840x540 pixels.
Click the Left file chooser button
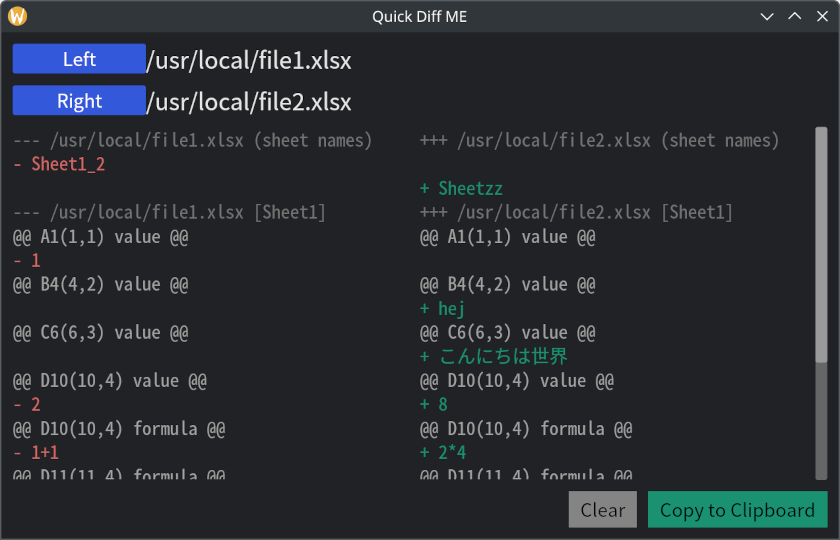tap(79, 59)
